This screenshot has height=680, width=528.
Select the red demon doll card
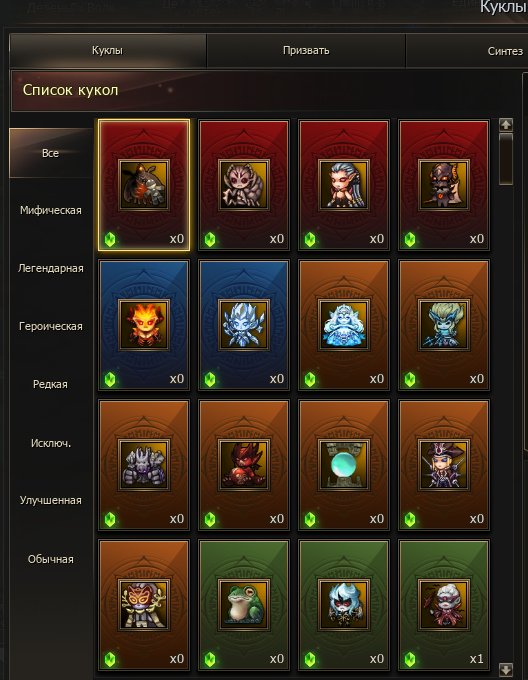point(244,464)
